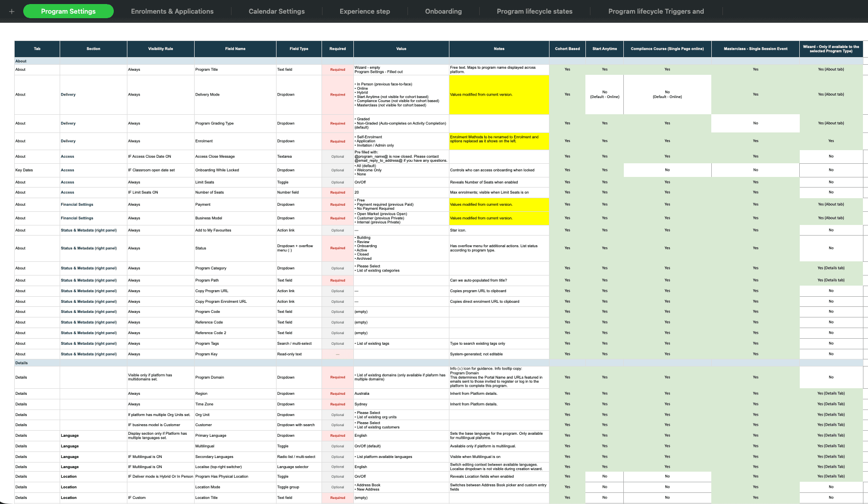Screen dimensions: 868x504
Task: Select the System-generated; not editable note
Action: coord(499,354)
